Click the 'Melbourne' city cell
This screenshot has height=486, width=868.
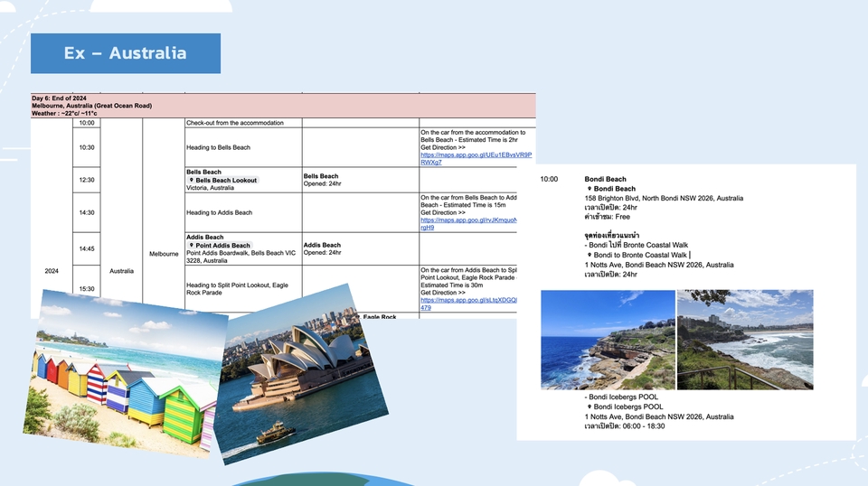point(164,254)
